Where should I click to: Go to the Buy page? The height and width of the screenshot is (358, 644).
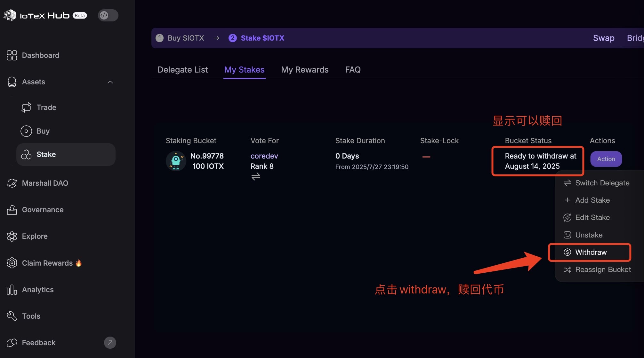click(x=43, y=131)
